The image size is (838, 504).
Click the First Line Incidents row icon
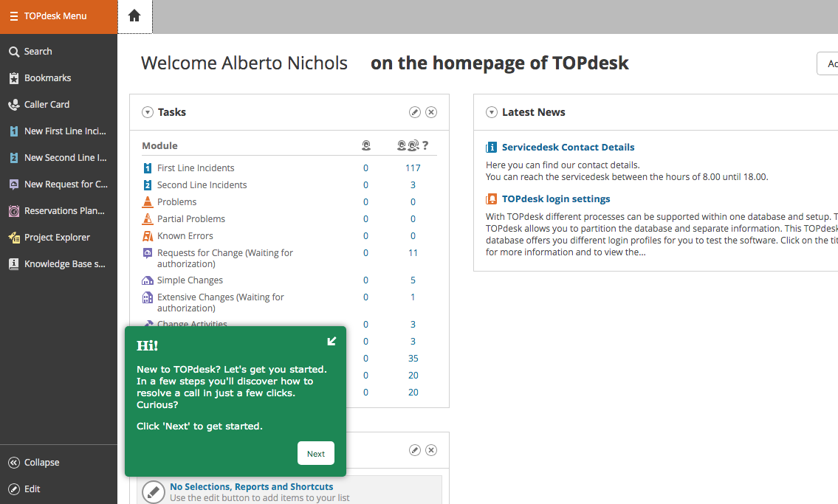coord(148,168)
